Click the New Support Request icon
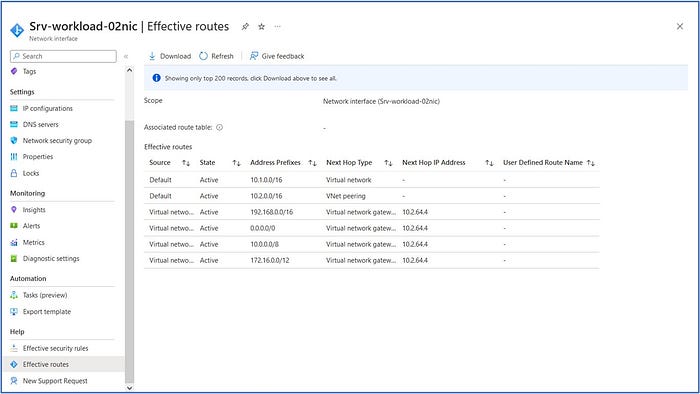Image resolution: width=700 pixels, height=394 pixels. tap(14, 381)
